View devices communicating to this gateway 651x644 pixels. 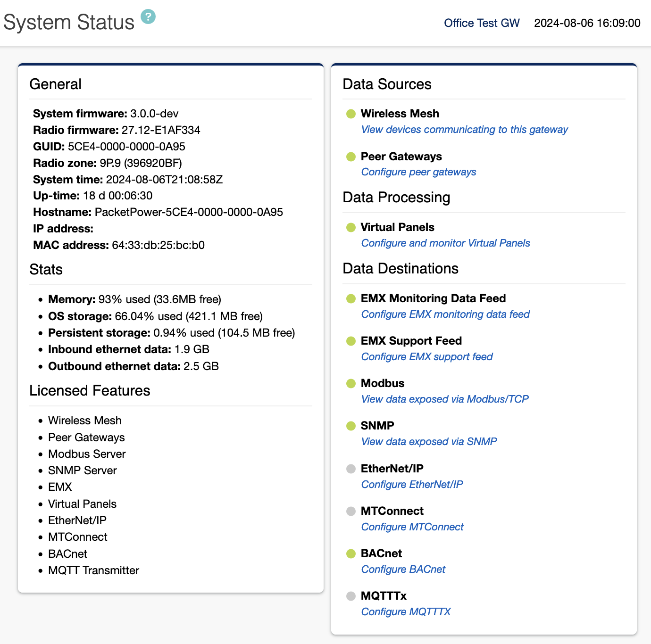pyautogui.click(x=464, y=130)
